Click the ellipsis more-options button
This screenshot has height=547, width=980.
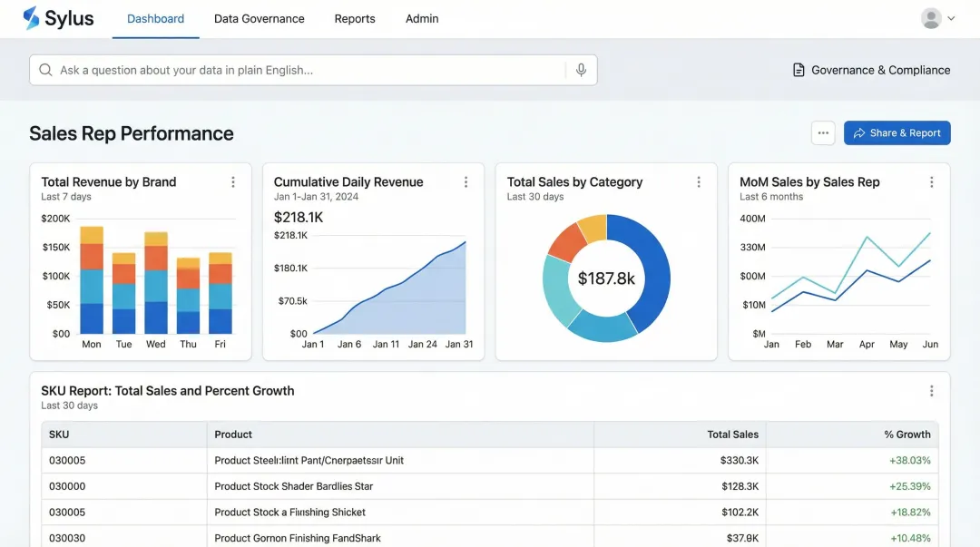tap(823, 132)
